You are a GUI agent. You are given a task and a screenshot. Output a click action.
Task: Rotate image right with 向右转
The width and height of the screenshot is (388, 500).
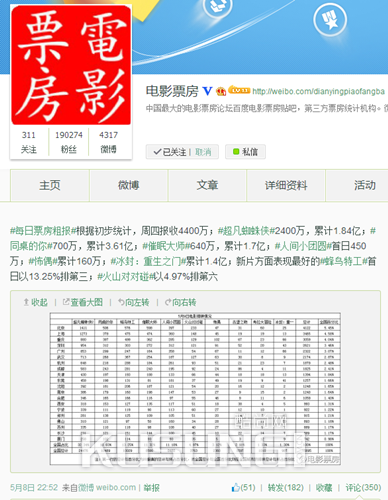pos(180,302)
